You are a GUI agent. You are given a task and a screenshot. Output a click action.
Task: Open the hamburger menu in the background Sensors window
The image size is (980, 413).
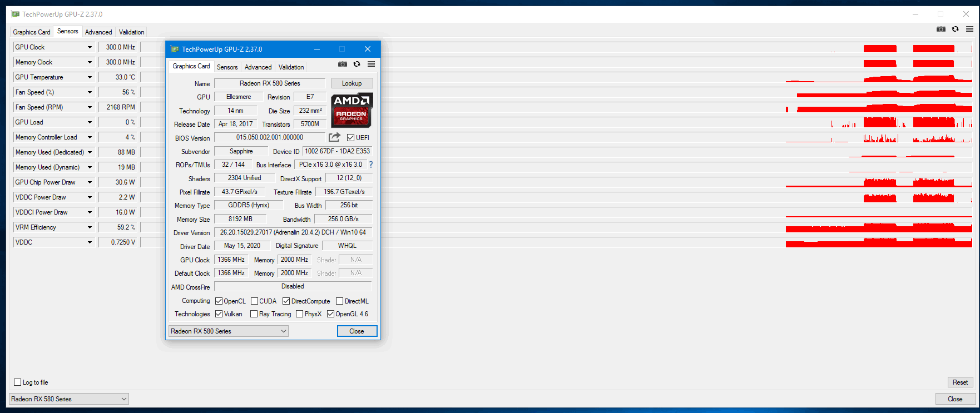pos(969,29)
